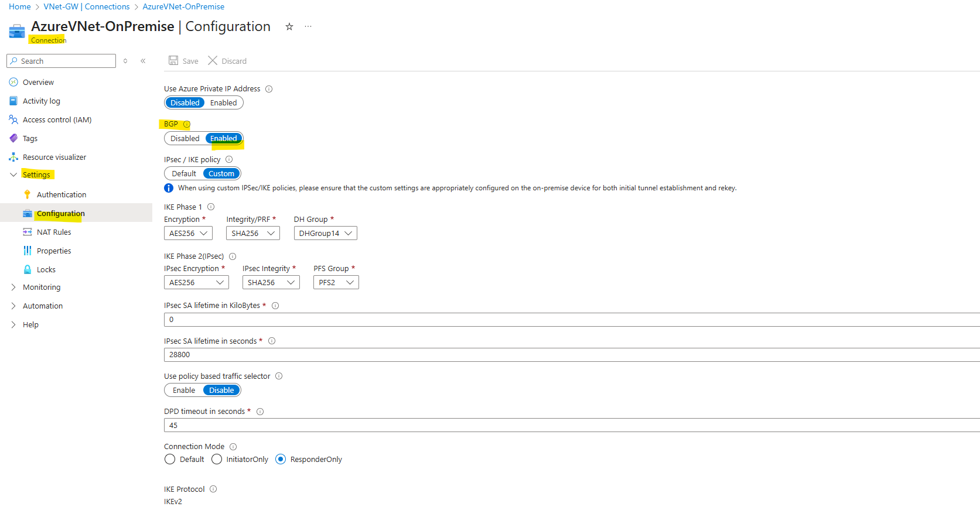The image size is (980, 517).
Task: Click the Locks padlock icon
Action: pyautogui.click(x=28, y=269)
